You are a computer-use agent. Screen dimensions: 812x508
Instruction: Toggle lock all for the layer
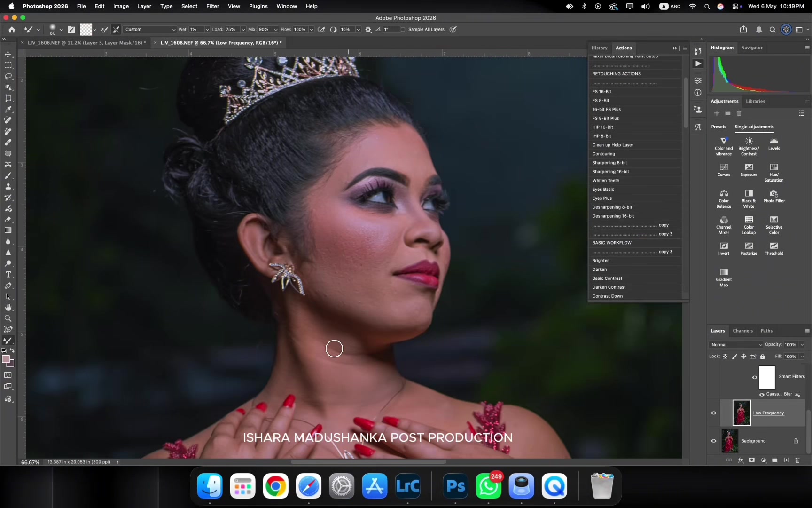pyautogui.click(x=763, y=357)
